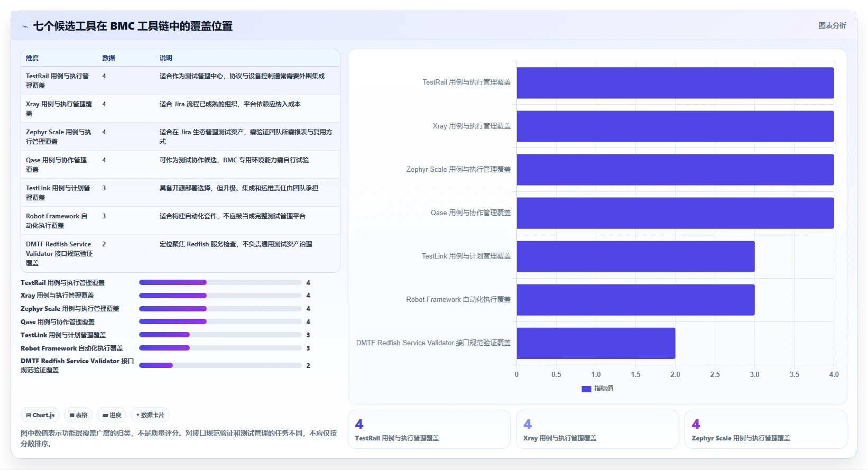Click the DMTF Redfish table value 2

click(x=104, y=244)
